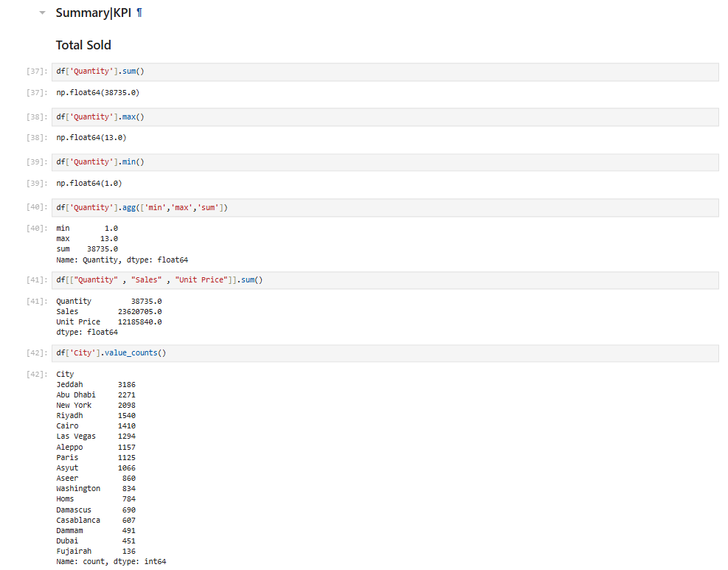Click the [37] input prompt of sum cell
Viewport: 728px width, 570px height.
[x=37, y=72]
